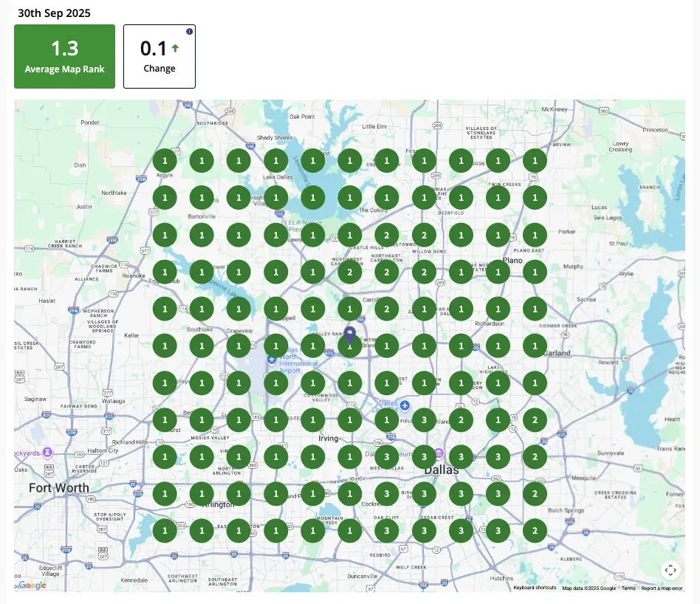Click the 'Plano' map label
The image size is (700, 604).
tap(512, 260)
